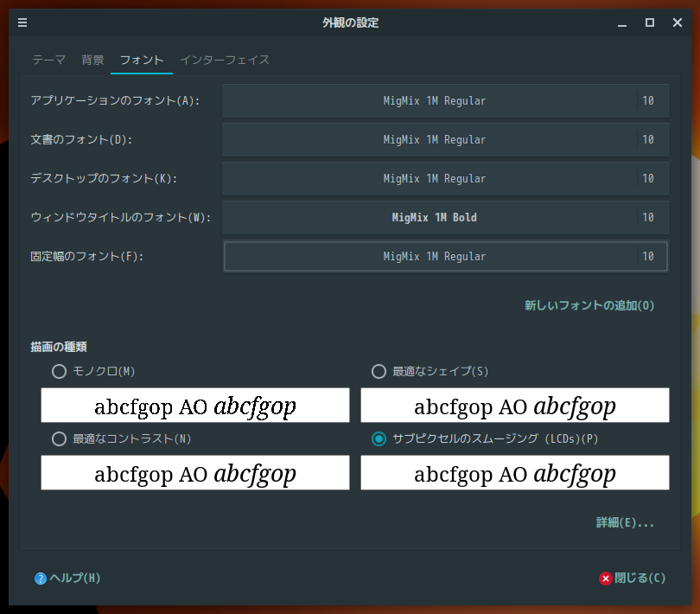The height and width of the screenshot is (614, 700).
Task: Switch to the テーマ tab
Action: coord(48,60)
